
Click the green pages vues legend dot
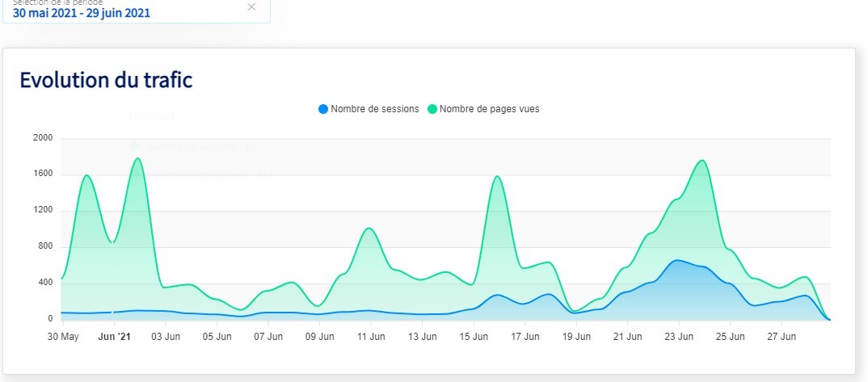coord(432,109)
